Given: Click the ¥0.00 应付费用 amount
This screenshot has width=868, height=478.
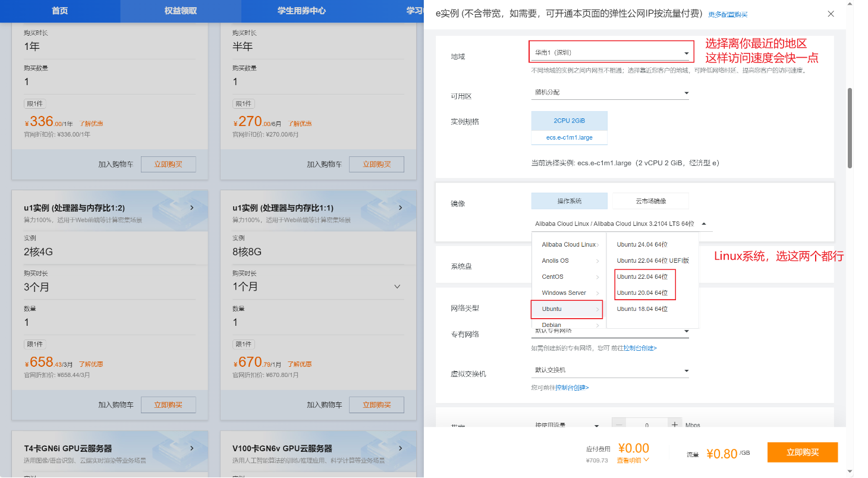Looking at the screenshot, I should [633, 448].
